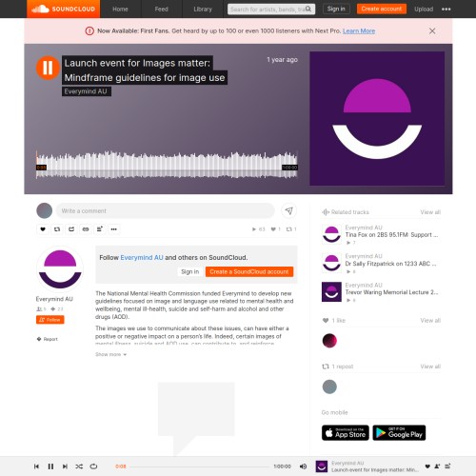Mute the volume in the bottom player
476x476 pixels.
coord(303,466)
